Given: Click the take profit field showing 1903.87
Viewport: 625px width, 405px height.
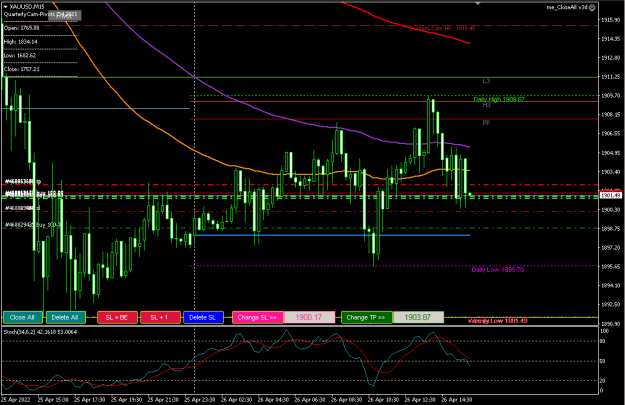Looking at the screenshot, I should click(x=418, y=317).
